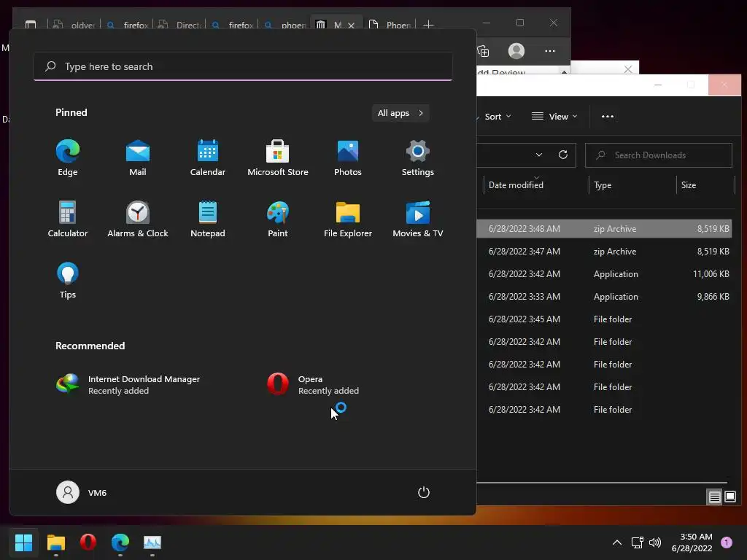
Task: Open Explorer's See more menu
Action: 608,117
